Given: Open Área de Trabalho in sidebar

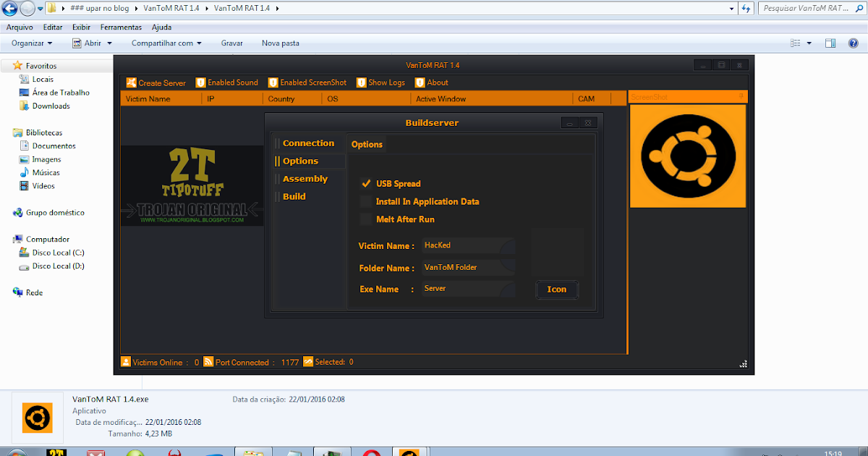Looking at the screenshot, I should point(61,93).
